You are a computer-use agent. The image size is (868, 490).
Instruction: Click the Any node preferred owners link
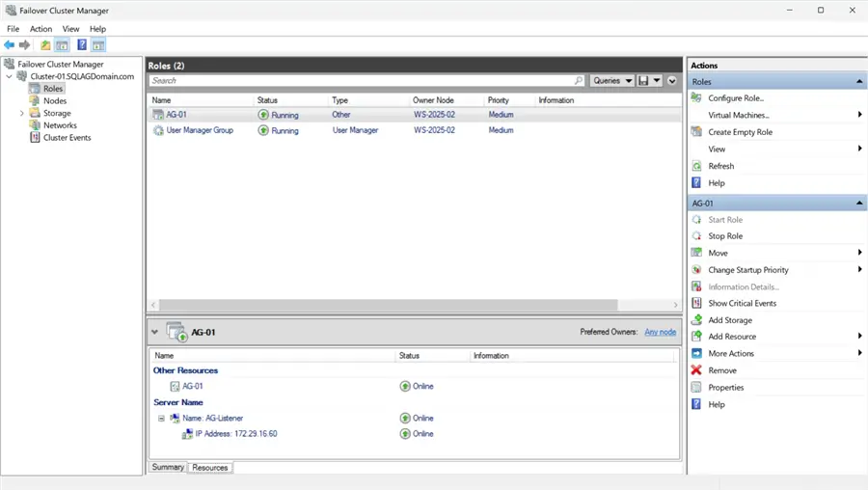coord(661,332)
